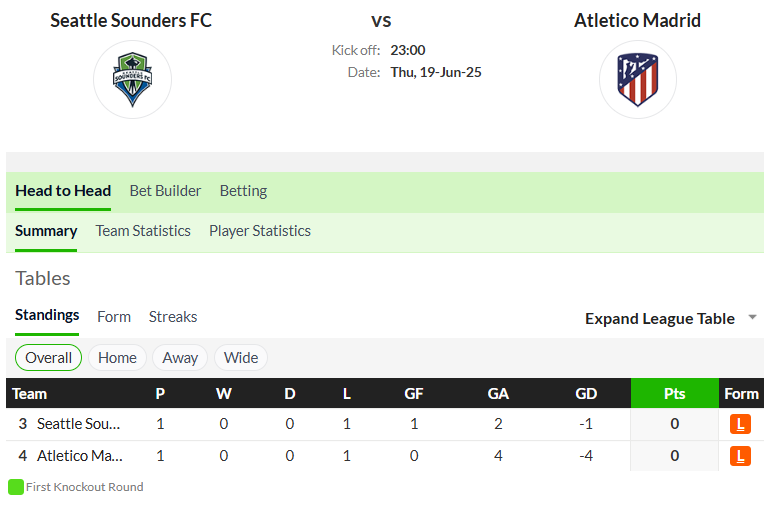Viewport: 767px width, 507px height.
Task: Switch to the Team Statistics tab
Action: coord(143,230)
